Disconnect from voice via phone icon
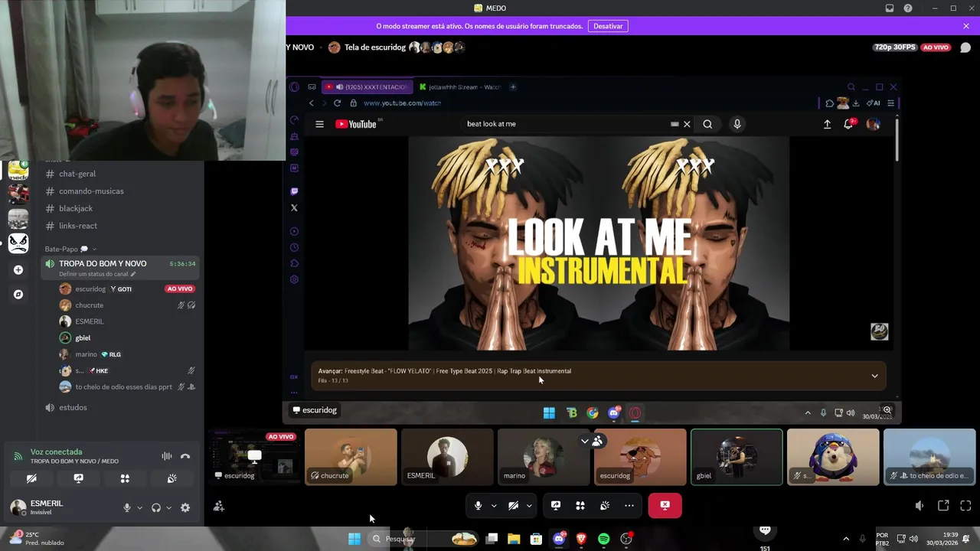The width and height of the screenshot is (980, 551). point(185,456)
